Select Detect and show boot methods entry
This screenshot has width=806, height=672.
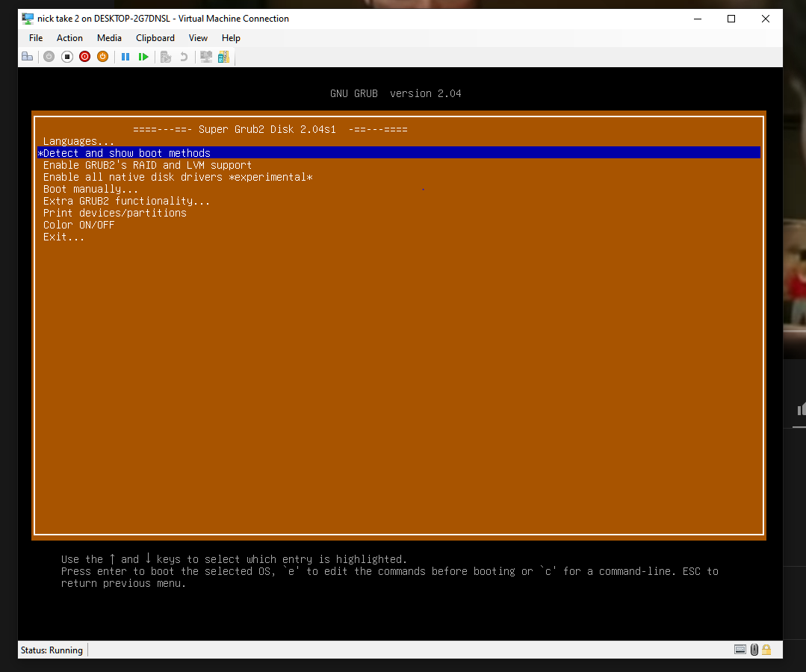399,153
